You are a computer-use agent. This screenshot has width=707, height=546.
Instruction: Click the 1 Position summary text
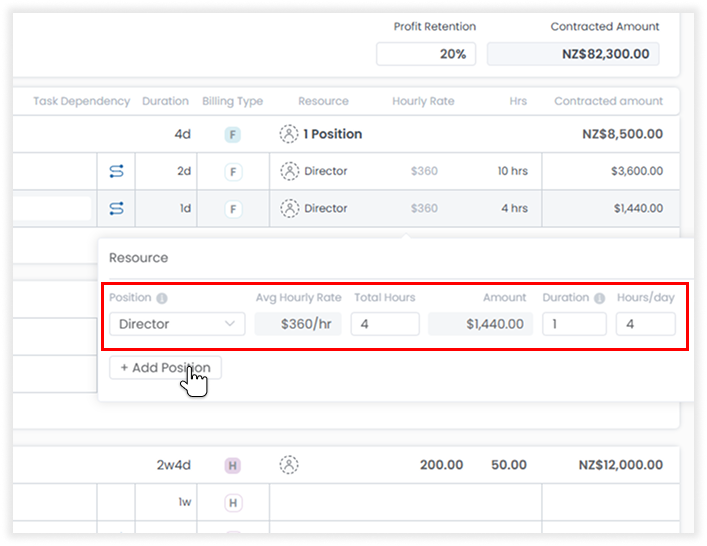pos(333,134)
